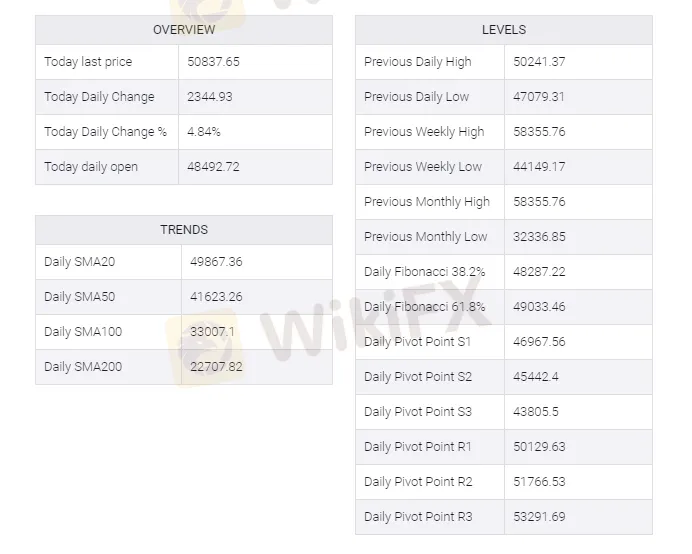The height and width of the screenshot is (554, 692).
Task: Click the Previous Daily High value 50241.37
Action: pos(539,62)
